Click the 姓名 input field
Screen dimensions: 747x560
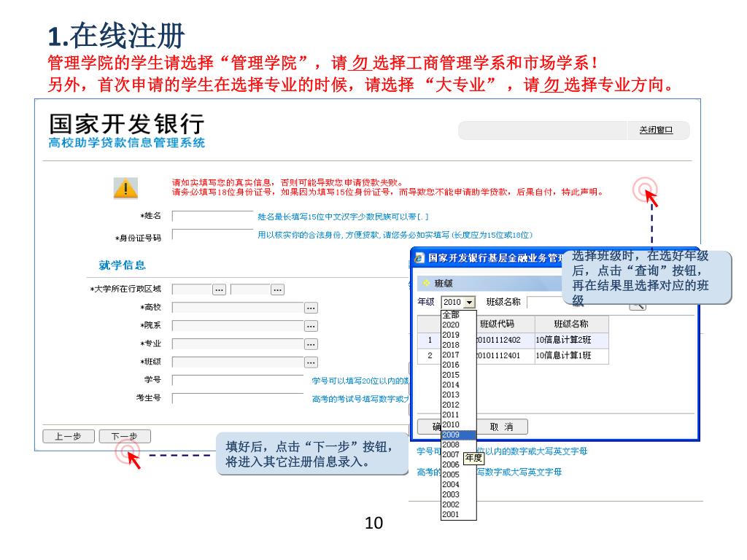pos(212,217)
